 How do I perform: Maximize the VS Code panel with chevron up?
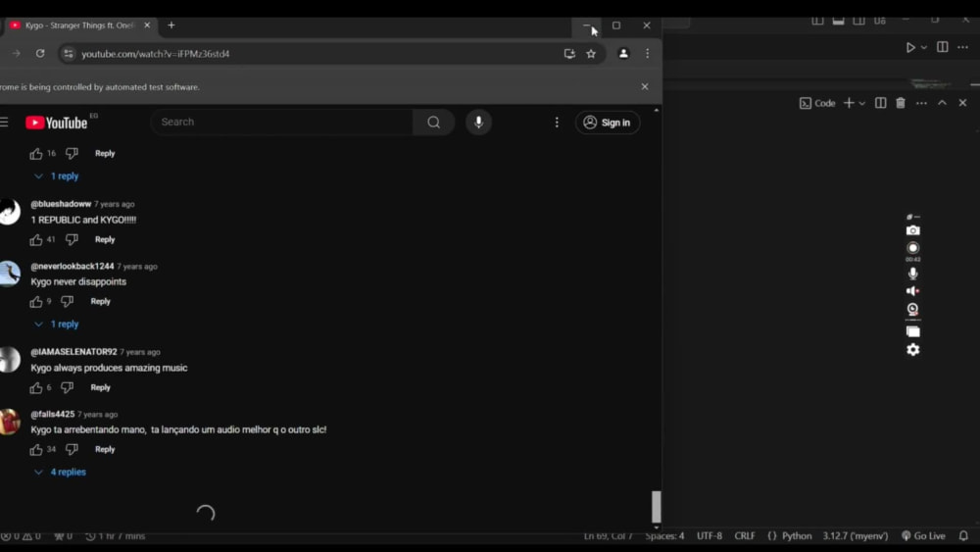tap(942, 103)
